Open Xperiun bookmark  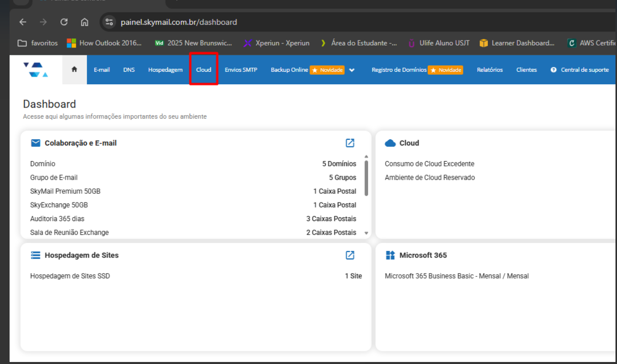[277, 43]
